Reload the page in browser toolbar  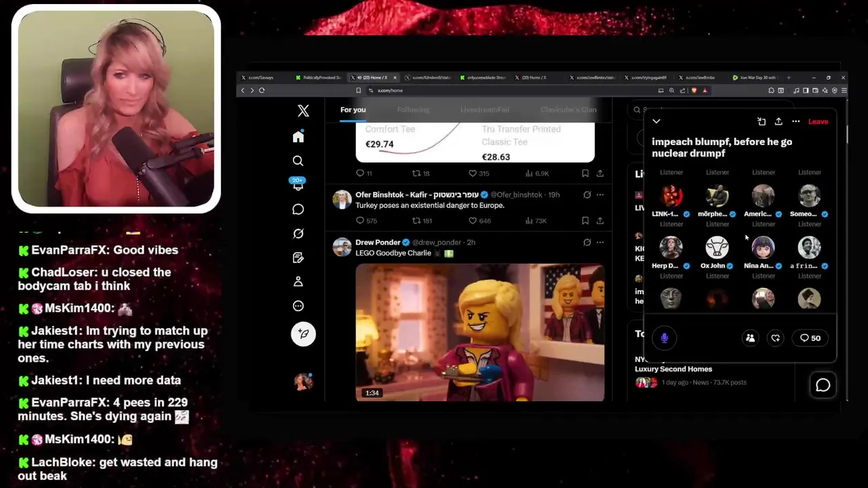(x=262, y=90)
